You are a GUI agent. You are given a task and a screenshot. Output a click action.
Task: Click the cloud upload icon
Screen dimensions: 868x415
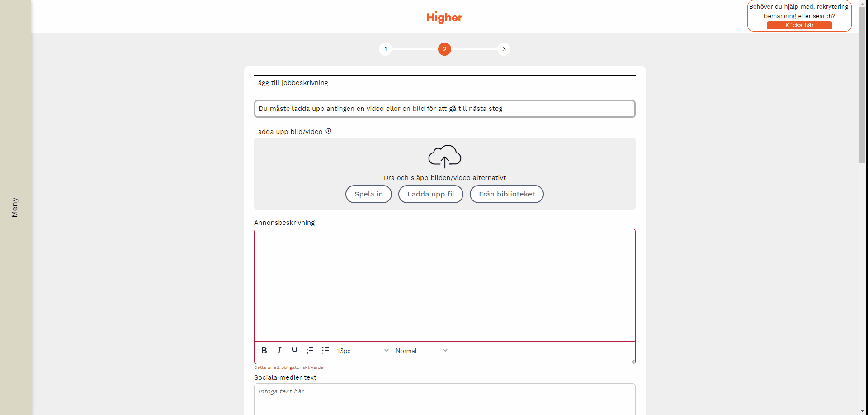[x=444, y=156]
